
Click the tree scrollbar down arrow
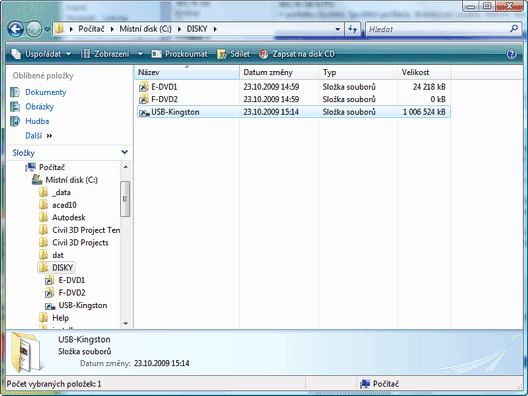click(x=126, y=324)
